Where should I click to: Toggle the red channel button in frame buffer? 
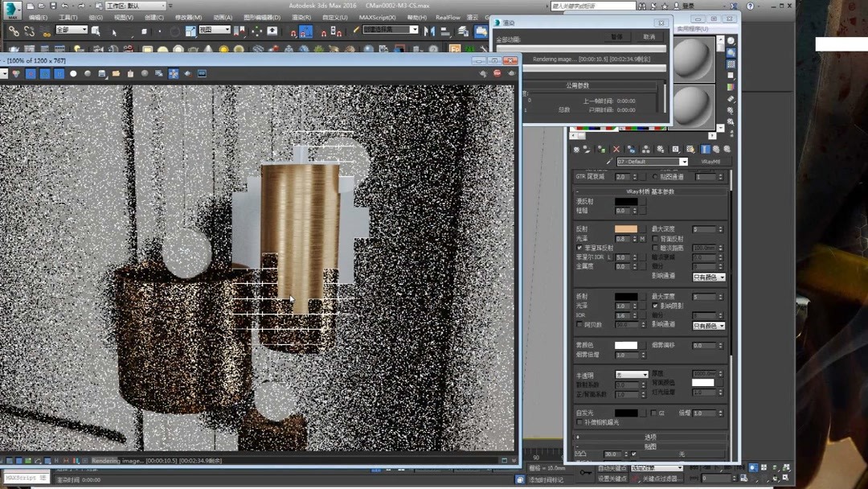[31, 74]
